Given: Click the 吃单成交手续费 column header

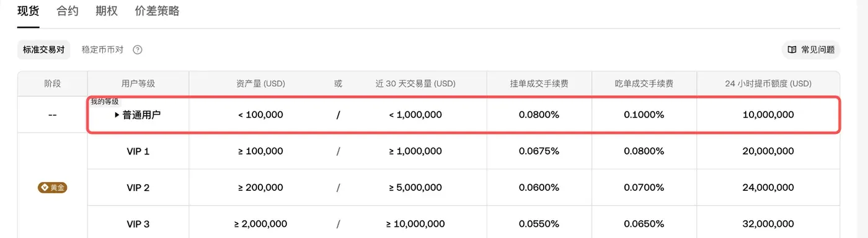Looking at the screenshot, I should click(644, 84).
